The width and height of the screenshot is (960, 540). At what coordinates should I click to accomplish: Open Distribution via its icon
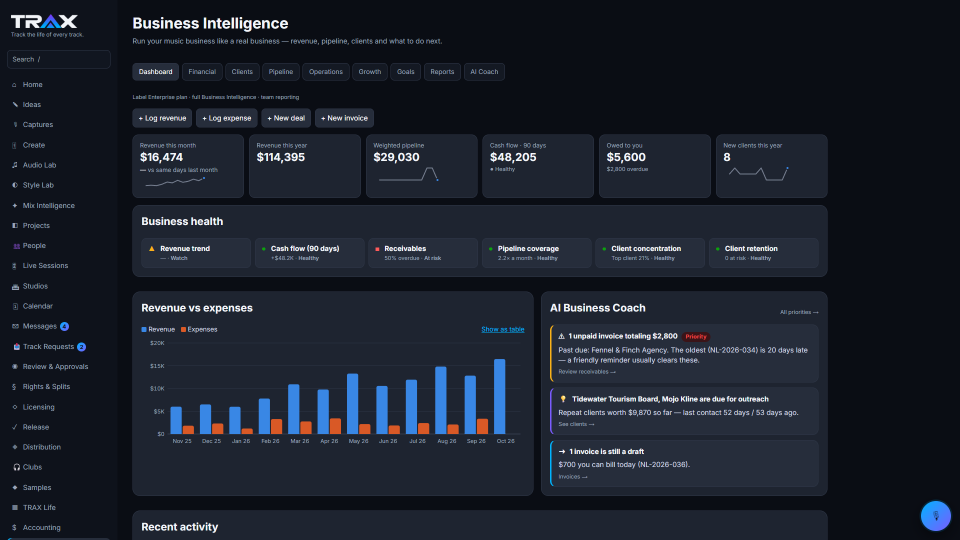(15, 447)
